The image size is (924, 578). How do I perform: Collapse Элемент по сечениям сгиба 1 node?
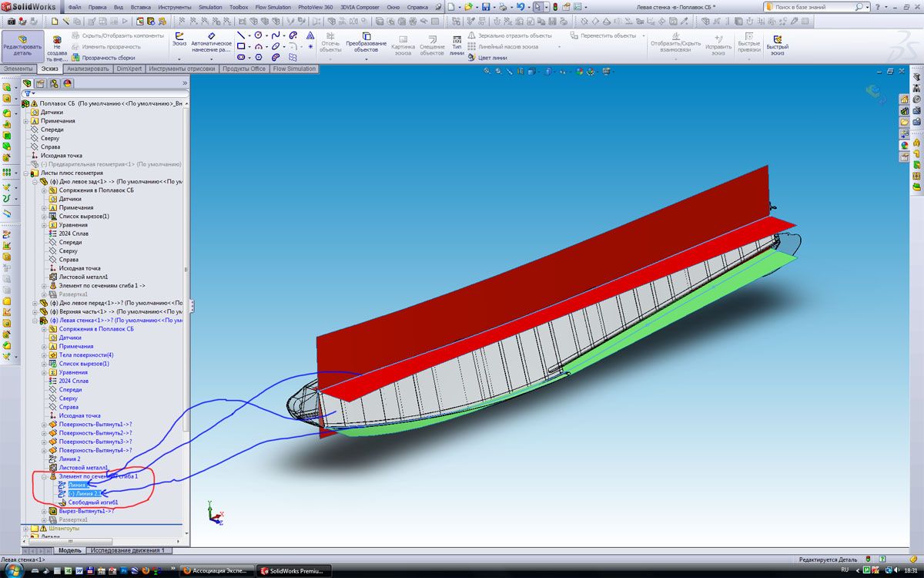tap(44, 476)
